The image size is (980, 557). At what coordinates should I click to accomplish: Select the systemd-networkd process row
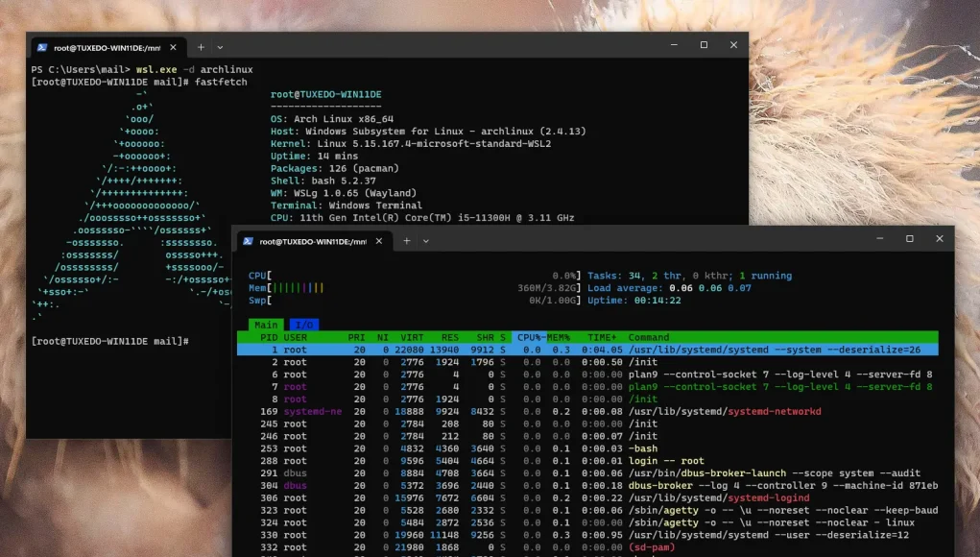tap(576, 411)
